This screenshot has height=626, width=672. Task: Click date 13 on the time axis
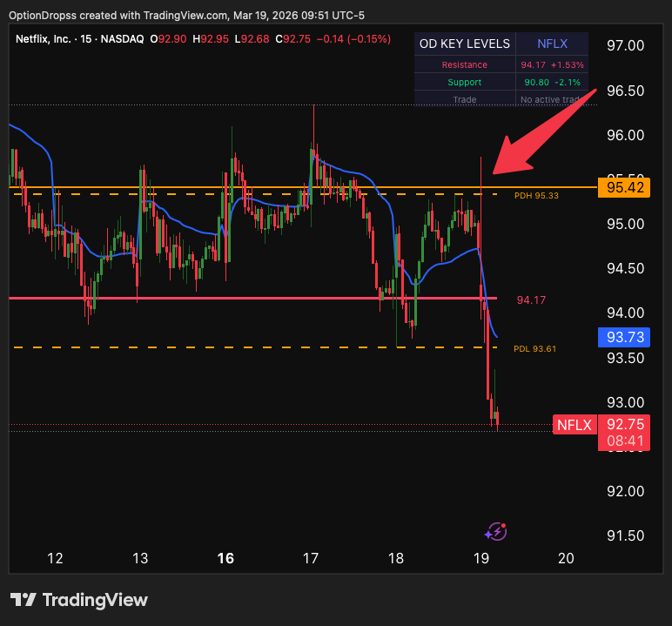coord(140,558)
